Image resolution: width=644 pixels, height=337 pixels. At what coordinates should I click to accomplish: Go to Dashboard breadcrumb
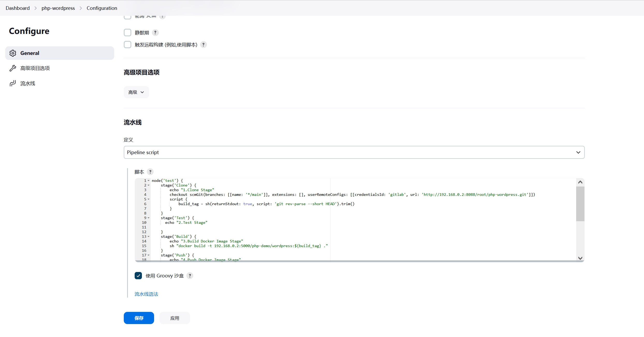pos(18,8)
